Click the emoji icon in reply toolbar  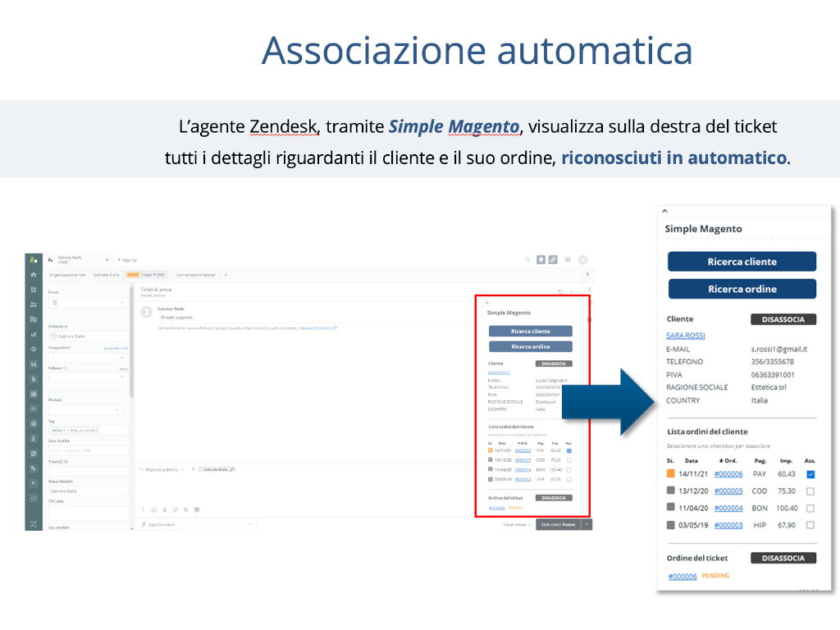pos(153,509)
